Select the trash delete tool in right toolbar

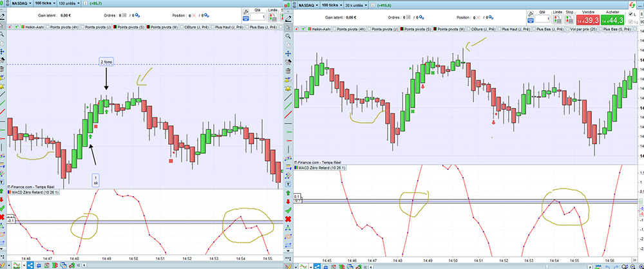(x=289, y=71)
